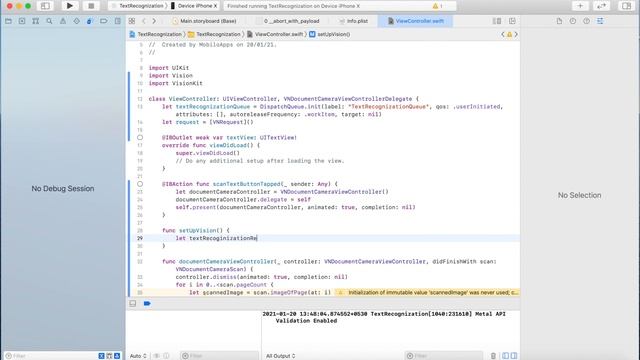The width and height of the screenshot is (640, 360).
Task: Open the Debug navigator icon
Action: point(89,21)
